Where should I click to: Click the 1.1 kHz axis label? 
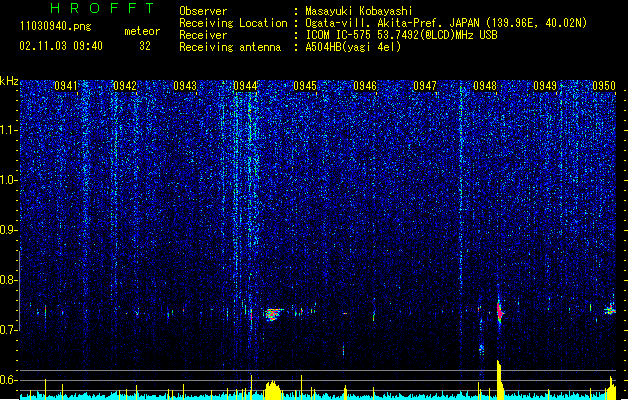[9, 130]
